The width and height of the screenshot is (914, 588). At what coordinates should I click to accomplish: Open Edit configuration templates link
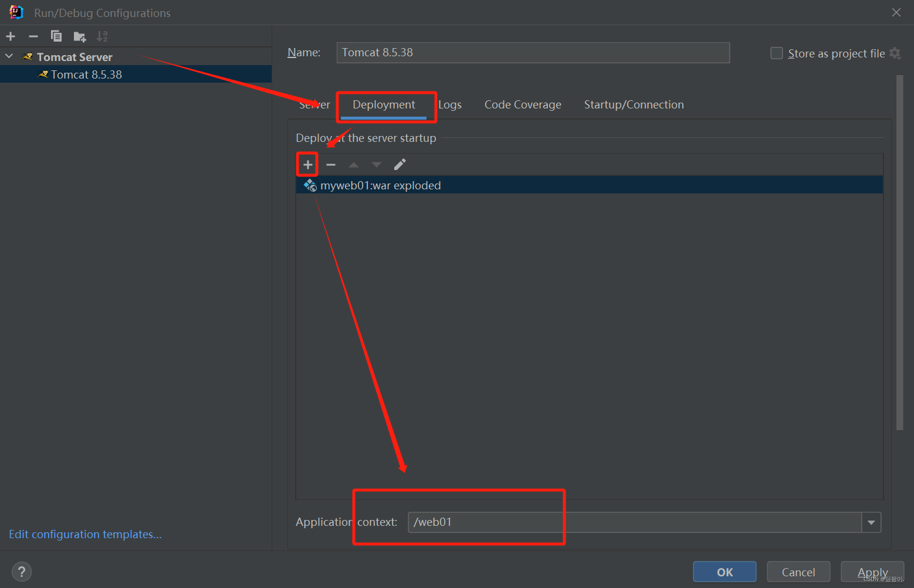(85, 534)
